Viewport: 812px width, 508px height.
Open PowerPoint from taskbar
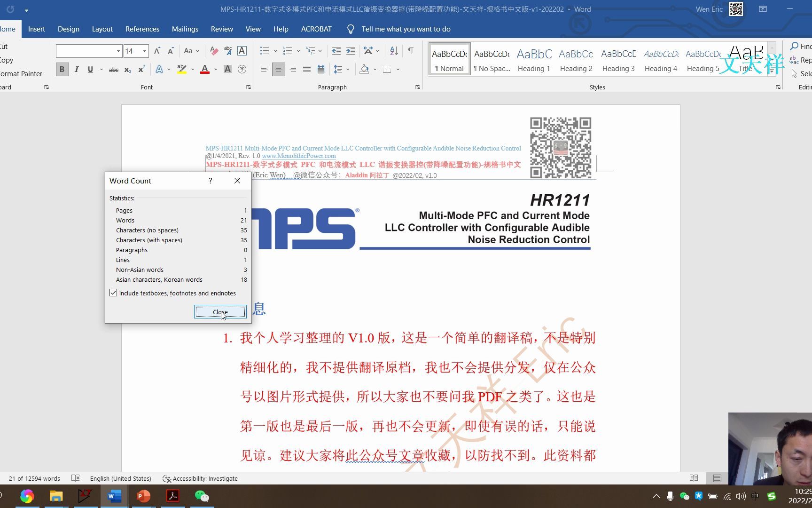(x=143, y=496)
